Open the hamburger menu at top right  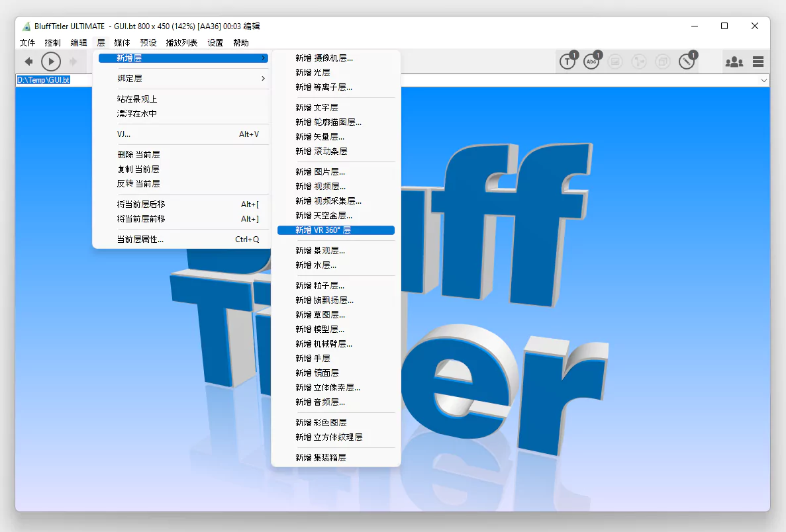tap(758, 61)
